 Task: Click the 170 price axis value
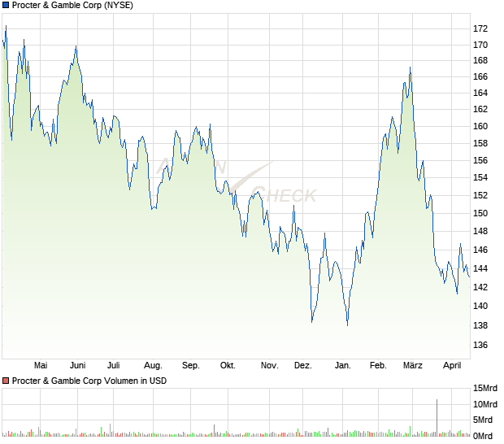tap(480, 45)
